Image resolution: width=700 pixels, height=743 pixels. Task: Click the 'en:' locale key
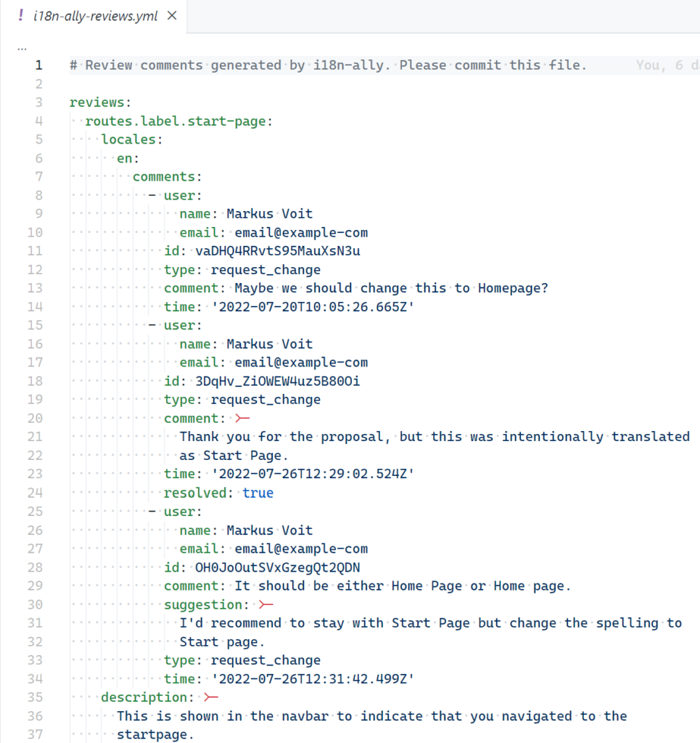[128, 157]
